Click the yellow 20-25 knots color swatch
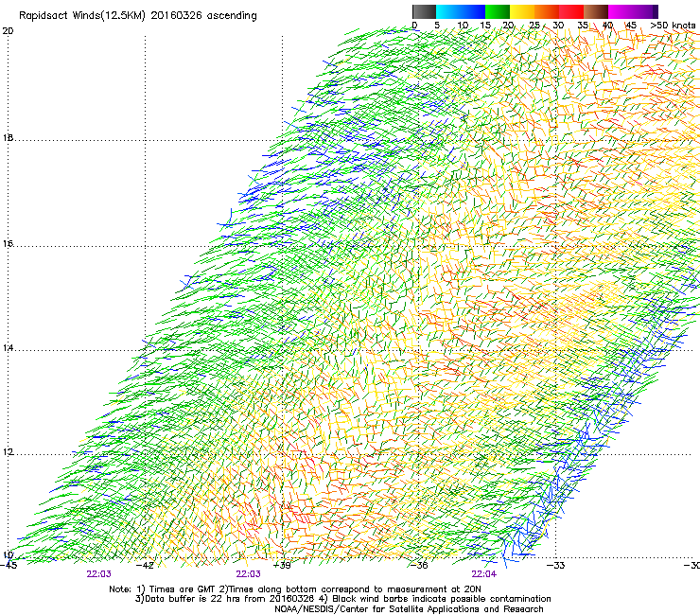 [x=522, y=11]
